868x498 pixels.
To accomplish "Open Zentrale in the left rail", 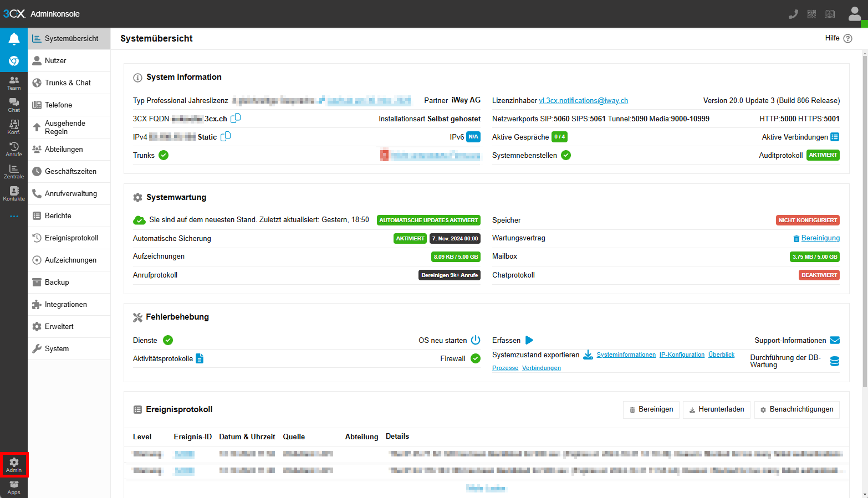I will click(14, 172).
